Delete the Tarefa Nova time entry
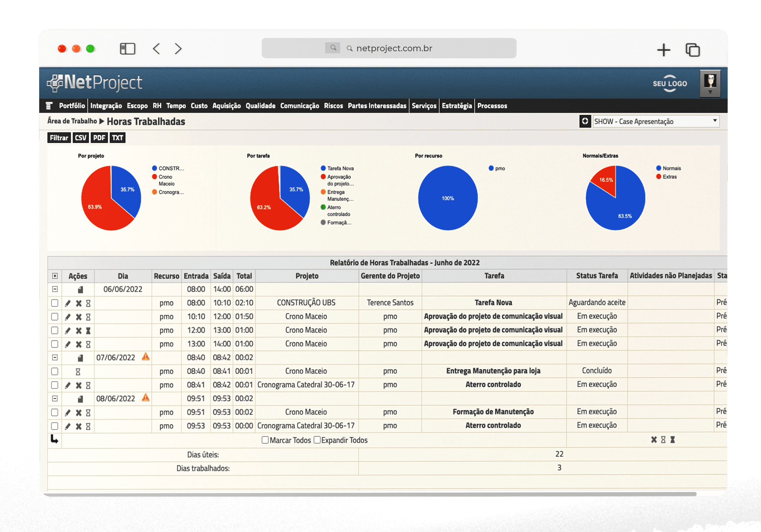Image resolution: width=761 pixels, height=532 pixels. 79,303
